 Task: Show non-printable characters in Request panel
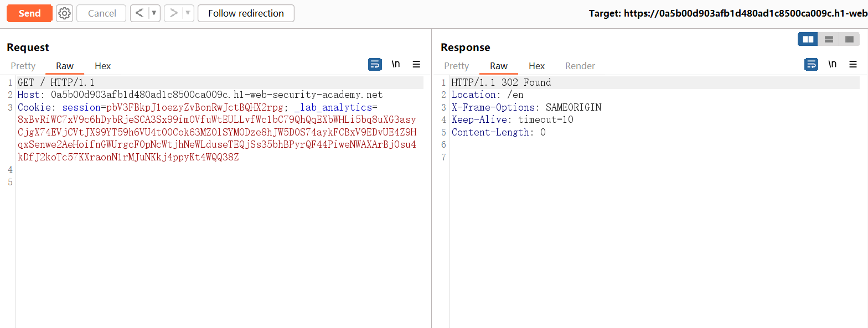click(x=396, y=65)
